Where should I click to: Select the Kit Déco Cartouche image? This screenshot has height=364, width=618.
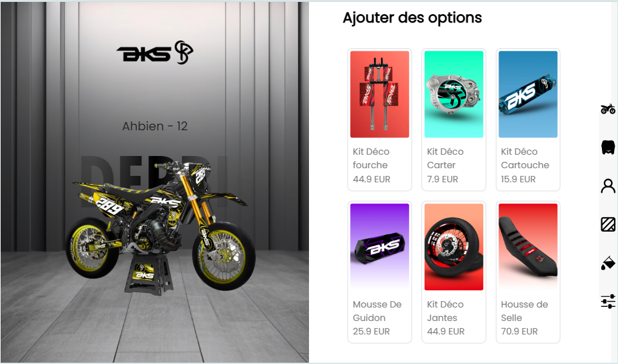[528, 94]
